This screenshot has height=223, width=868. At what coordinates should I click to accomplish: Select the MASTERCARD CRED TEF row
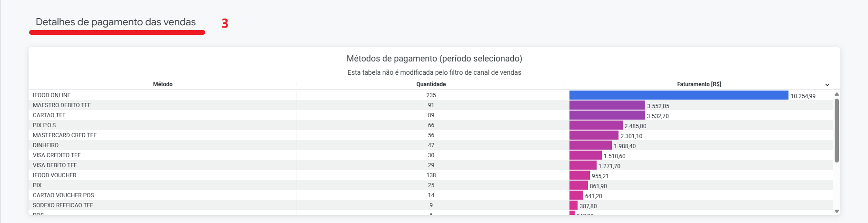click(65, 135)
